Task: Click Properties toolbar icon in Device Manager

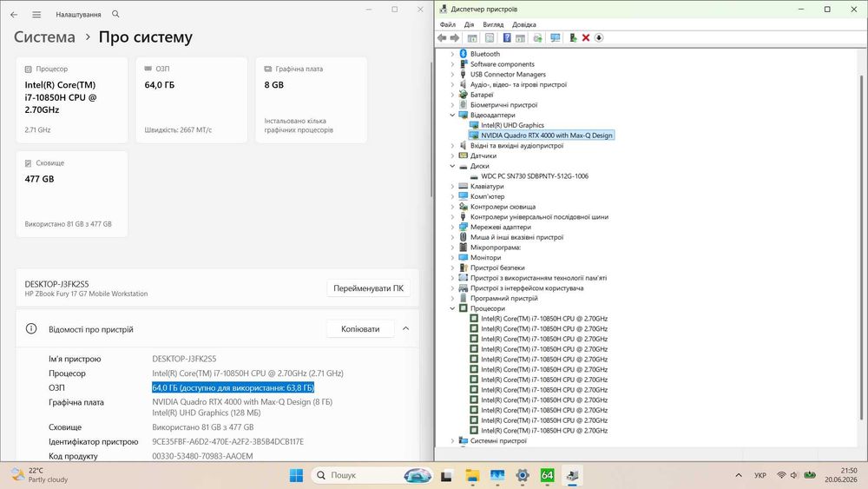Action: click(x=490, y=37)
